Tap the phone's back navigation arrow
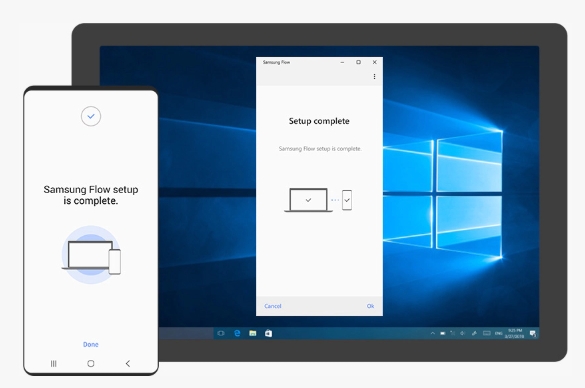The image size is (585, 388). [x=128, y=363]
